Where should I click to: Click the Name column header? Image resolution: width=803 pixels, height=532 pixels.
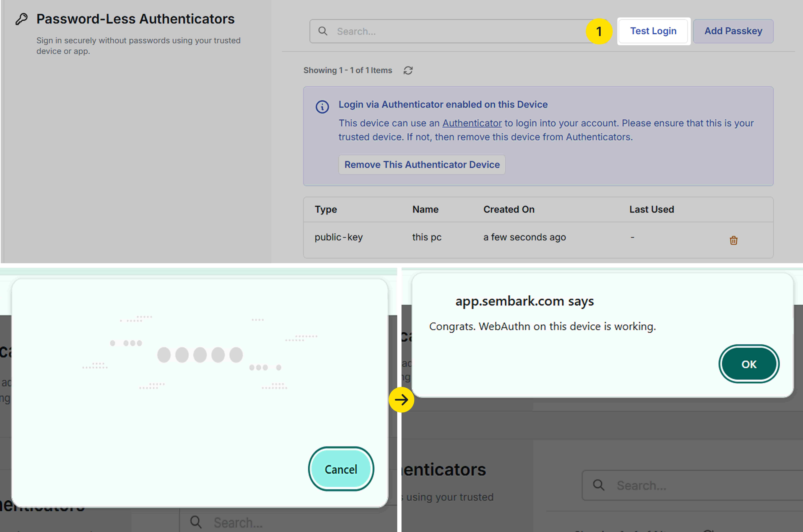[425, 209]
